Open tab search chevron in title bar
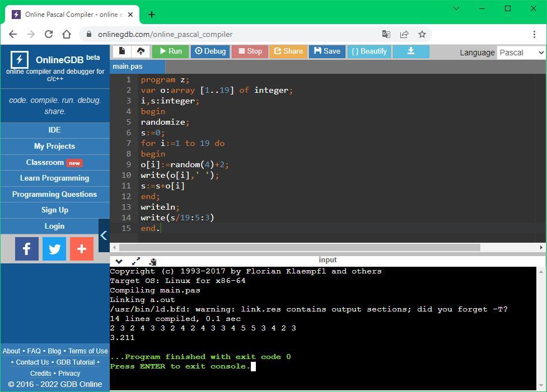The image size is (547, 392). click(456, 8)
